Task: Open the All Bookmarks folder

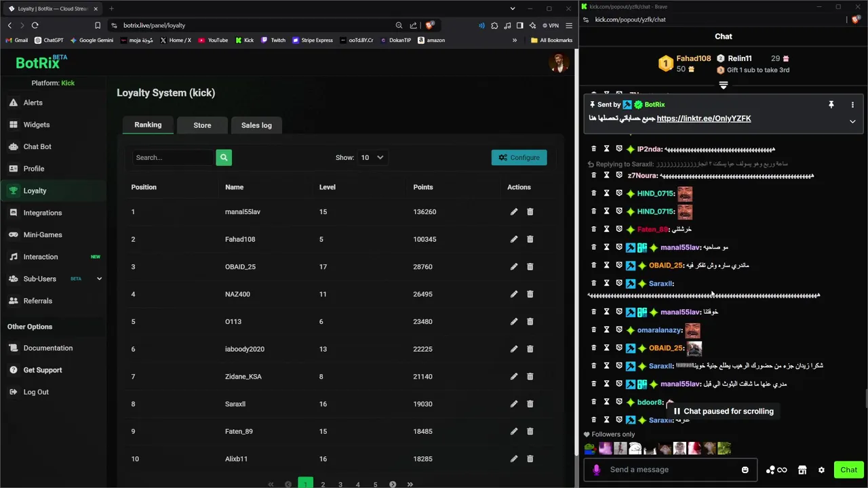Action: (551, 40)
